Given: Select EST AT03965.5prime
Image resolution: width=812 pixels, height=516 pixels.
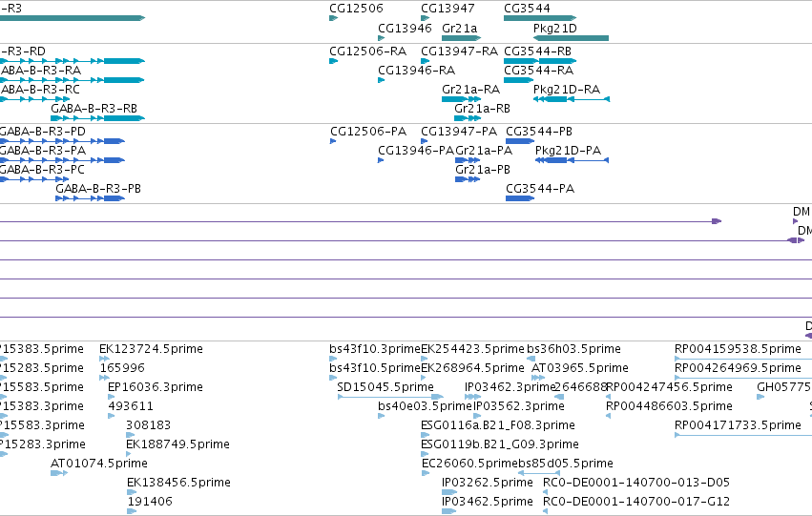Looking at the screenshot, I should pos(580,368).
